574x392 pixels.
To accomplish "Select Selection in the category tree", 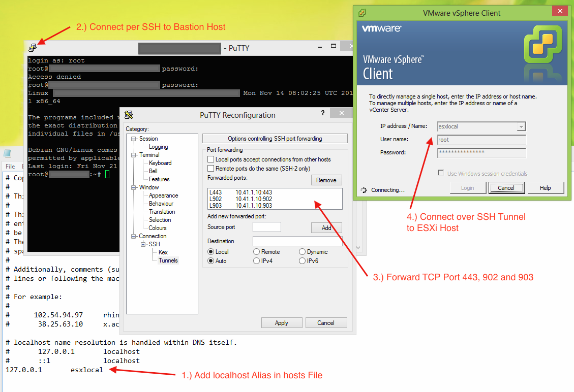I will 160,220.
